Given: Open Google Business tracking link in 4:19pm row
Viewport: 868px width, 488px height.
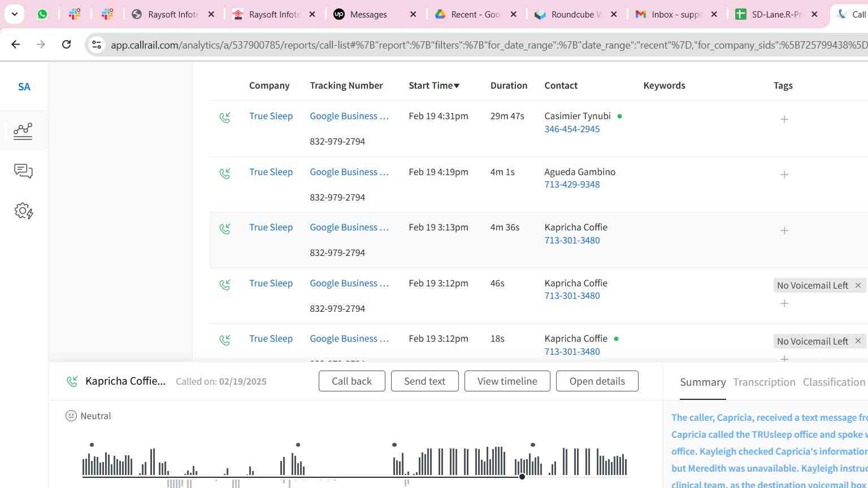Looking at the screenshot, I should tap(349, 172).
